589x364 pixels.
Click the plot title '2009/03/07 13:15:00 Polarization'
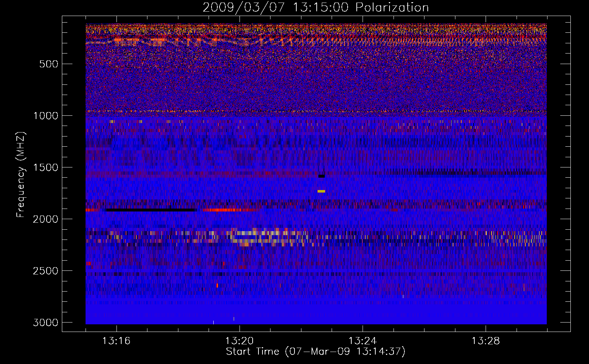(x=316, y=8)
